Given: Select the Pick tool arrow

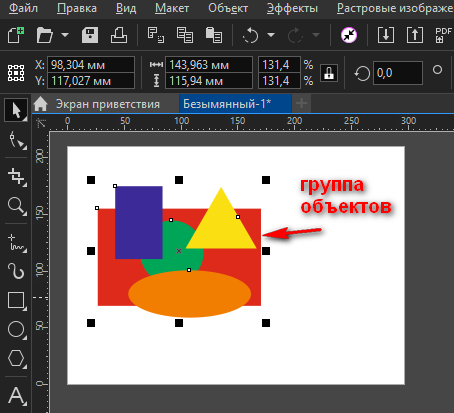Looking at the screenshot, I should click(x=16, y=110).
